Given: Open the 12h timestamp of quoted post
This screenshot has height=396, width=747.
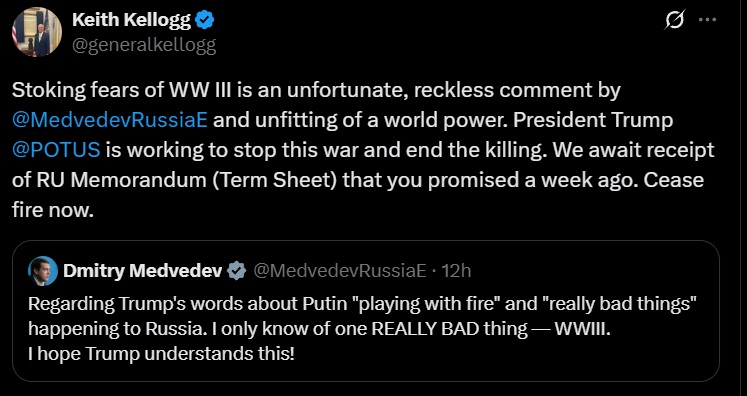Looking at the screenshot, I should click(x=456, y=271).
